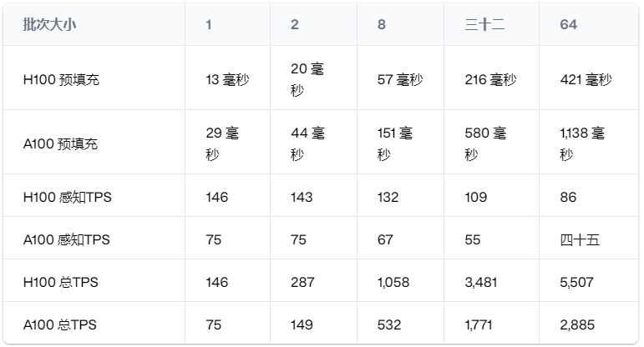Viewport: 644px width, 347px height.
Task: Click the 批次大小 header cell
Action: tap(50, 24)
